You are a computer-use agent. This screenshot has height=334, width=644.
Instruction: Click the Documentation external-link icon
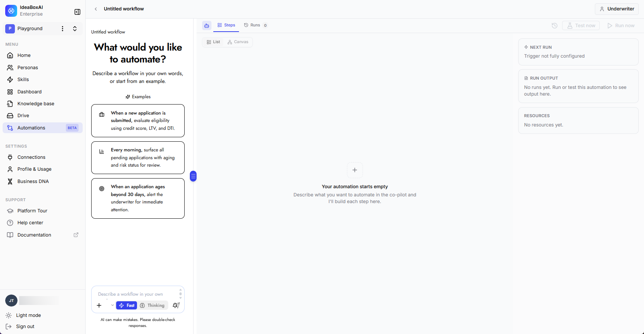pyautogui.click(x=76, y=235)
